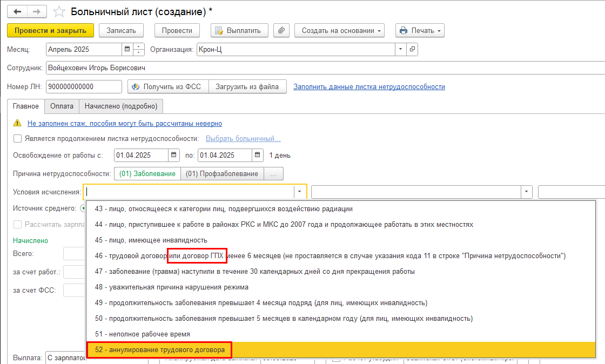This screenshot has width=605, height=364.
Task: Choose option 47 - заболевание в течение 30 дней
Action: pos(341,272)
